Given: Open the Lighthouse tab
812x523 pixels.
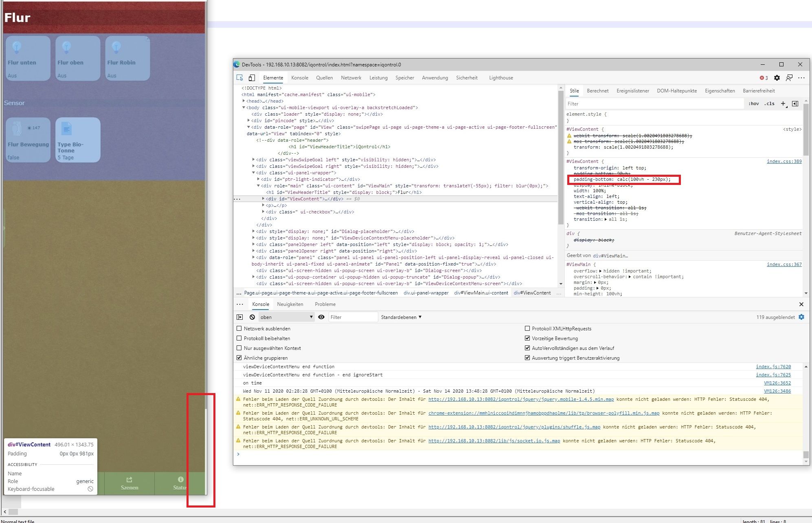Looking at the screenshot, I should coord(501,78).
